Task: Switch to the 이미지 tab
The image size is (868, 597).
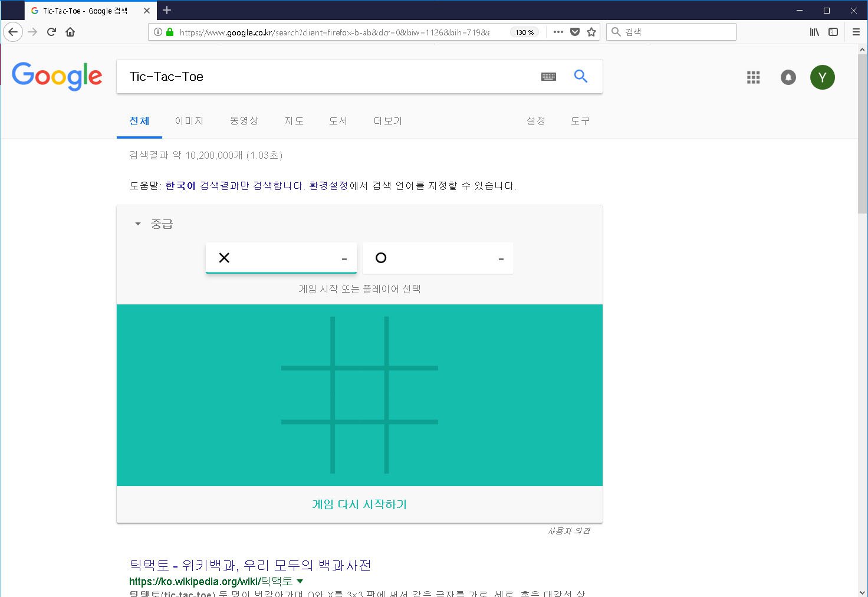Action: pyautogui.click(x=189, y=121)
